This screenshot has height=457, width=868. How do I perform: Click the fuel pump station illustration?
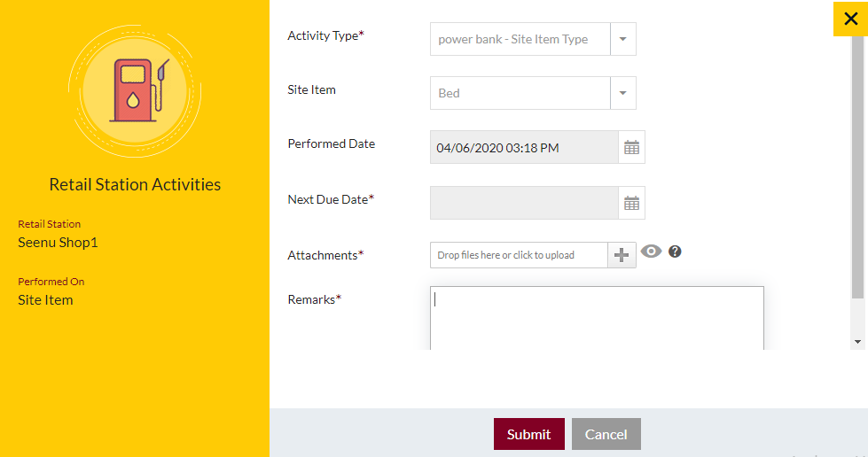click(x=135, y=91)
